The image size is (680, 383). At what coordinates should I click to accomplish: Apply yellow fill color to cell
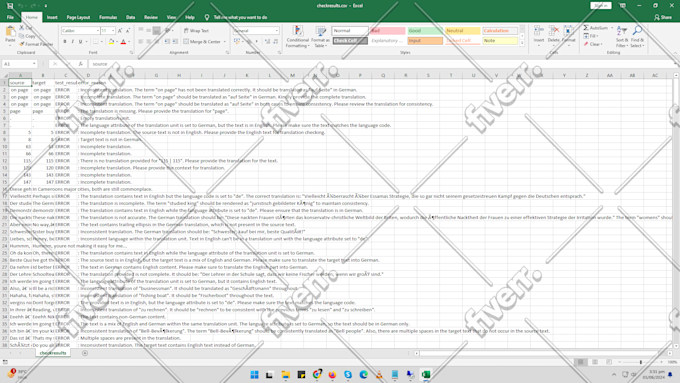coord(111,42)
